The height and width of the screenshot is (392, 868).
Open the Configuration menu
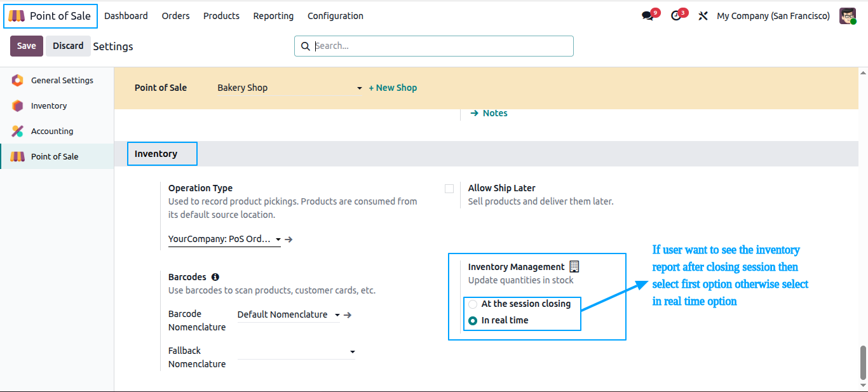[x=336, y=16]
